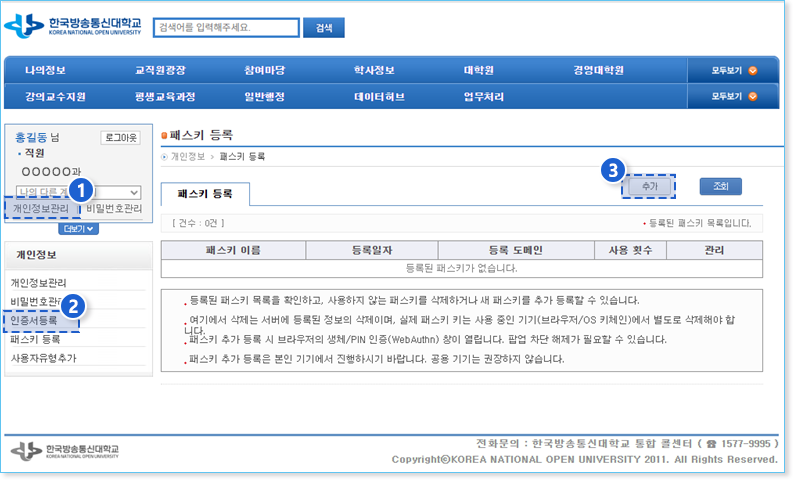The width and height of the screenshot is (793, 480).
Task: Expand the 더보기 button
Action: click(78, 229)
